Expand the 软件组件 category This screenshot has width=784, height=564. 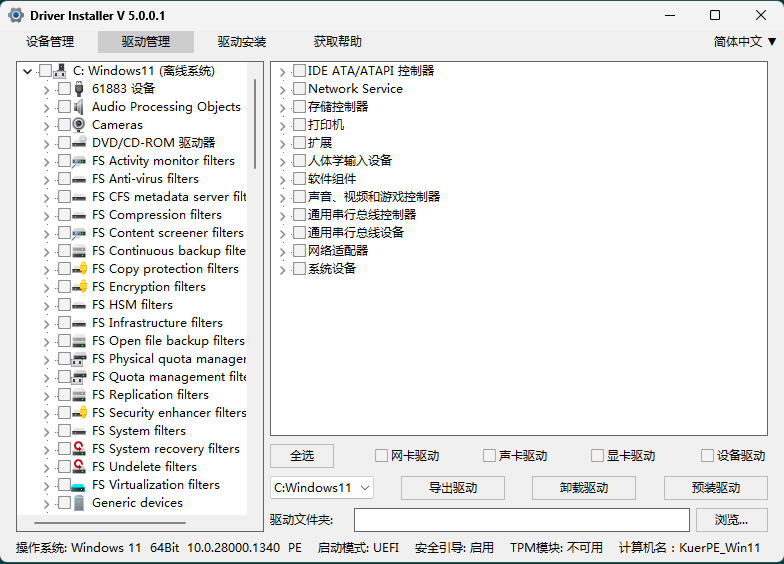[282, 180]
